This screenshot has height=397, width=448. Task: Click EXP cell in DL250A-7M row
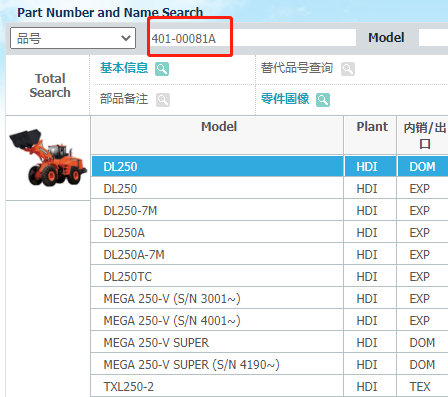[423, 254]
